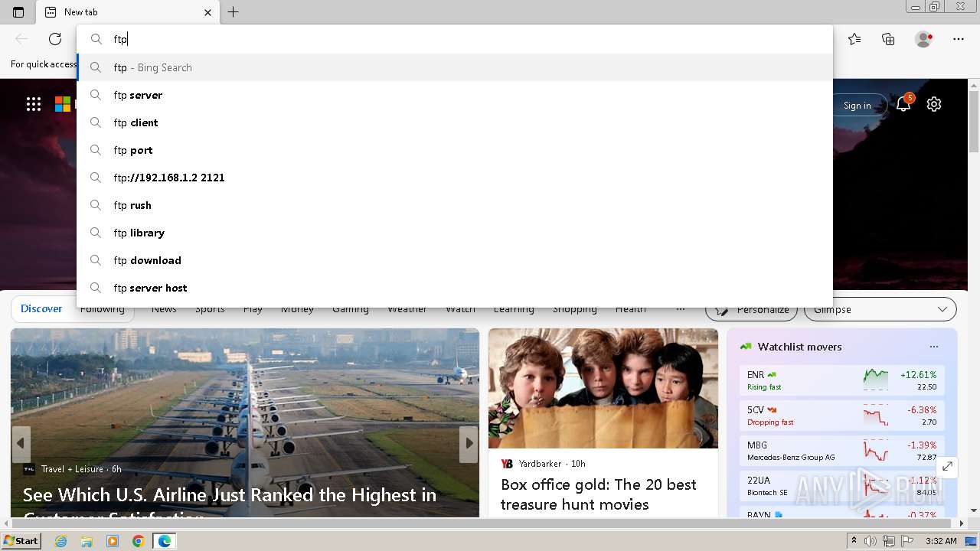Open volume control in system tray

(x=871, y=541)
